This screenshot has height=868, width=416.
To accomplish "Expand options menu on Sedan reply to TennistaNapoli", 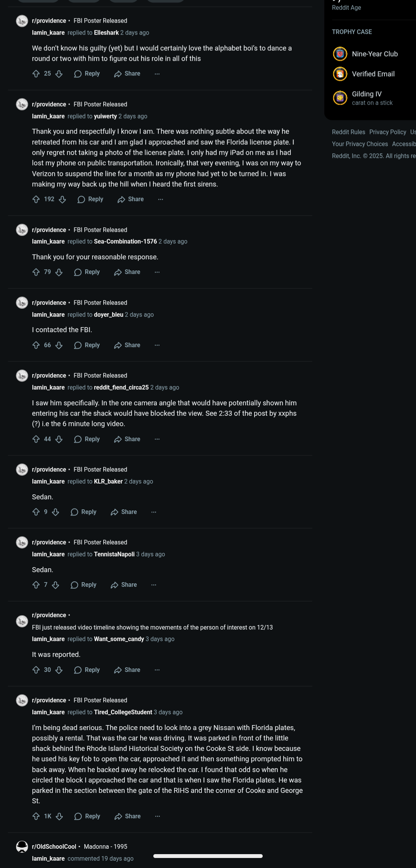I will point(154,585).
